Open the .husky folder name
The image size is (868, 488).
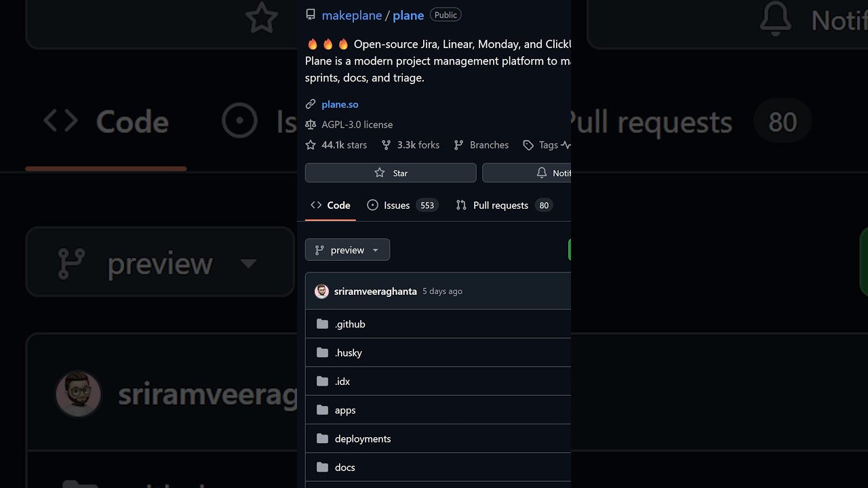coord(349,353)
